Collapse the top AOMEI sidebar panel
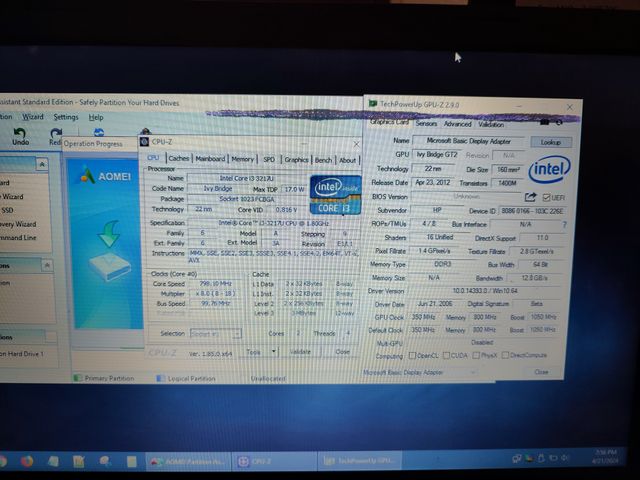This screenshot has width=640, height=480. point(42,164)
